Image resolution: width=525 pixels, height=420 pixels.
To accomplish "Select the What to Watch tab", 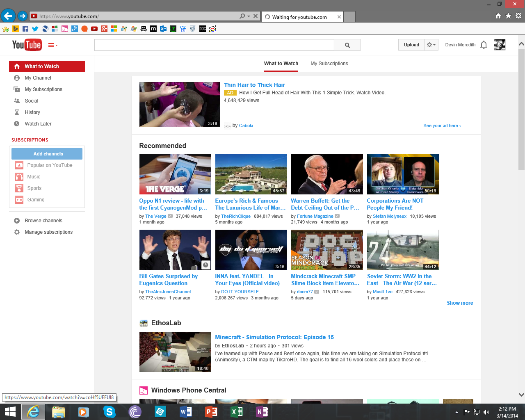I will coord(281,64).
